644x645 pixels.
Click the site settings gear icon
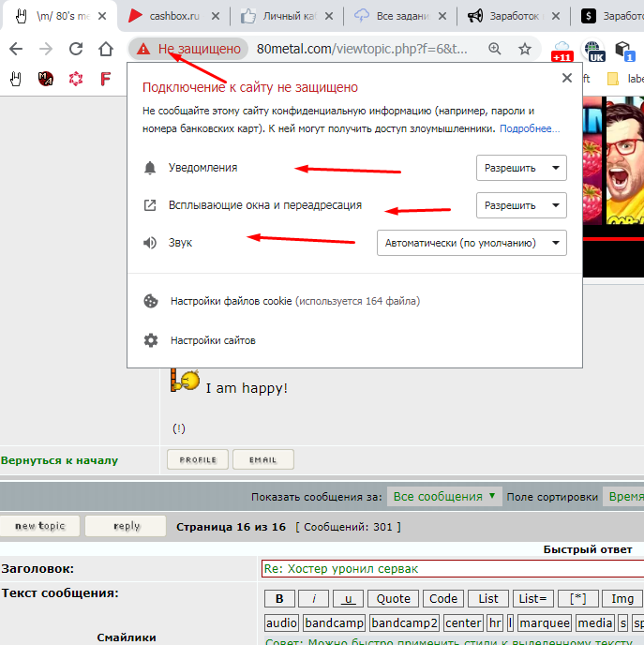click(151, 340)
